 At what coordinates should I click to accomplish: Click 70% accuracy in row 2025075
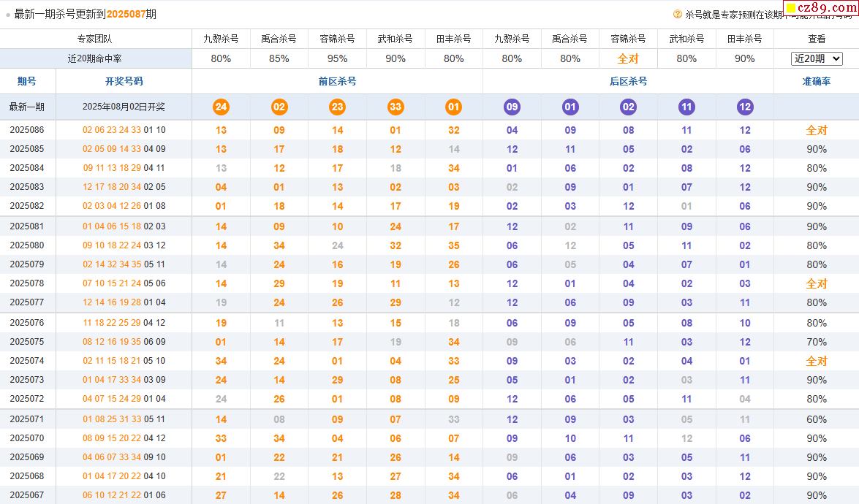817,342
